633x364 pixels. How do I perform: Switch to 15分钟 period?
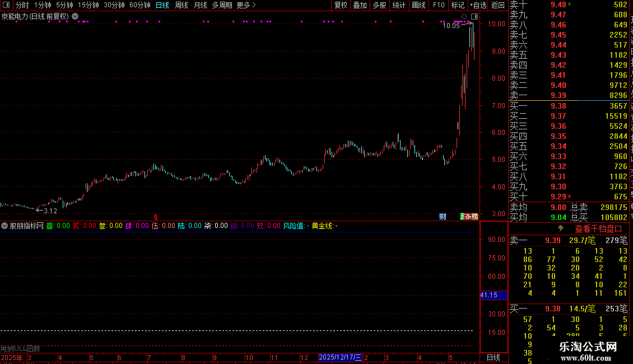pyautogui.click(x=88, y=5)
